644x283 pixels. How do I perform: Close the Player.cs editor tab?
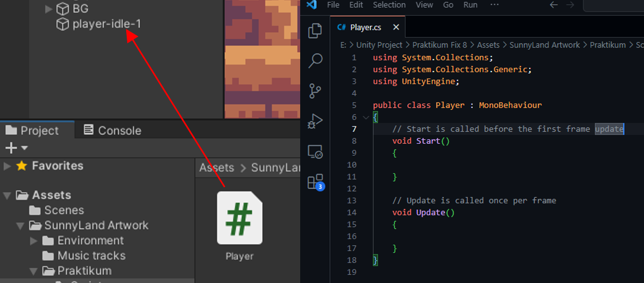(x=396, y=27)
